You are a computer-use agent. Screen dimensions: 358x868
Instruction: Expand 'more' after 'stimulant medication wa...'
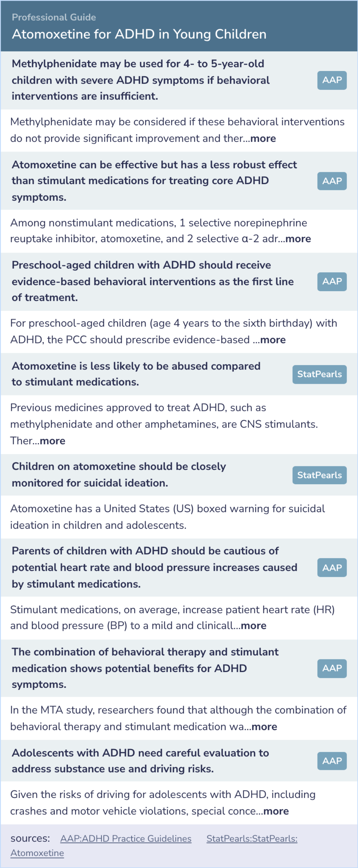point(265,727)
